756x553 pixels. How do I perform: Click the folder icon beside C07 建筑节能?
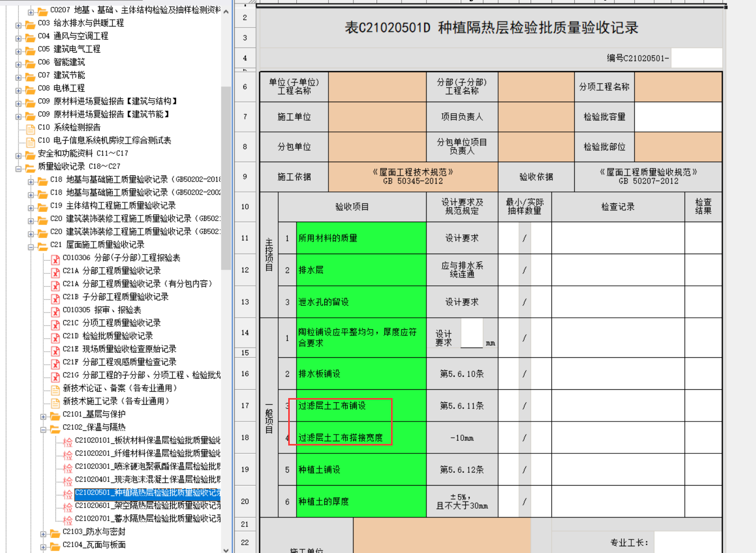[31, 76]
